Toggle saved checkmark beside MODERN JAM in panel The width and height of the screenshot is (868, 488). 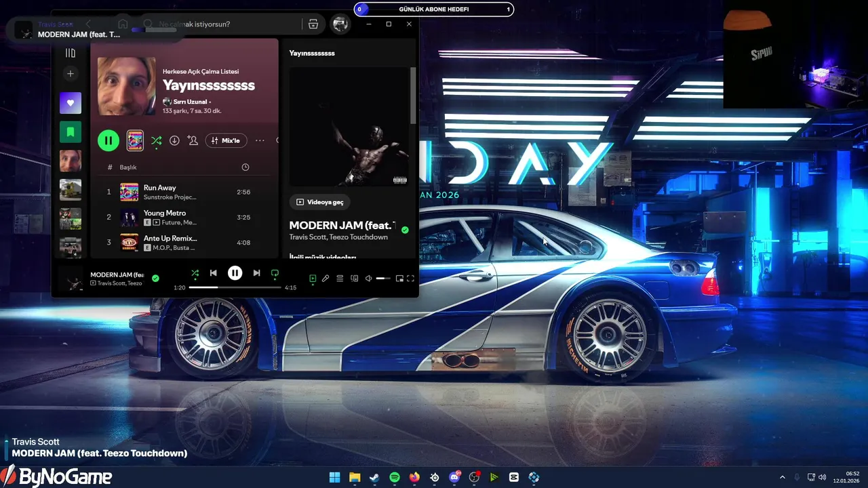pos(405,230)
